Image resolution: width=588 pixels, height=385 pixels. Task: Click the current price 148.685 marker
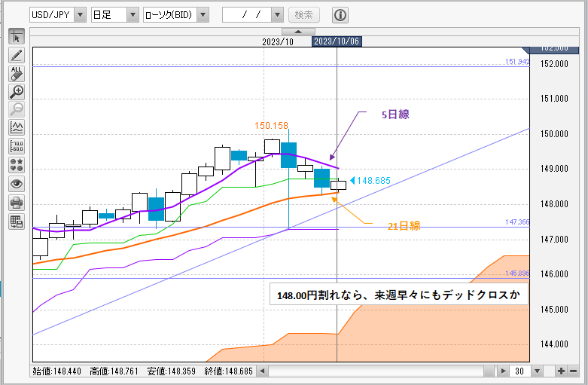click(370, 181)
